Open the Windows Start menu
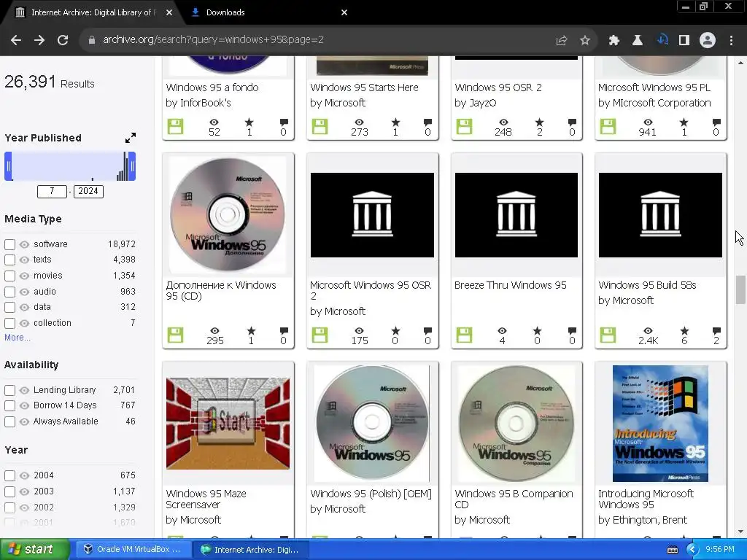Viewport: 747px width, 560px height. 34,550
